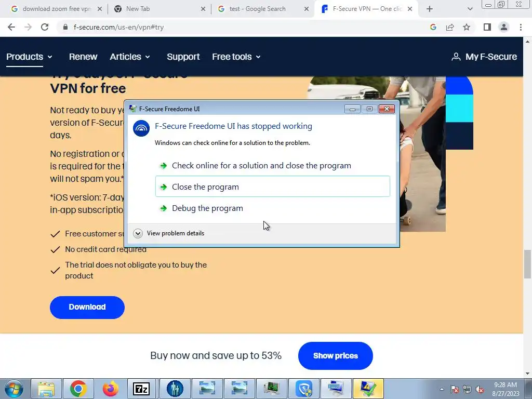Open Windows Explorer from taskbar
The image size is (532, 399).
46,389
